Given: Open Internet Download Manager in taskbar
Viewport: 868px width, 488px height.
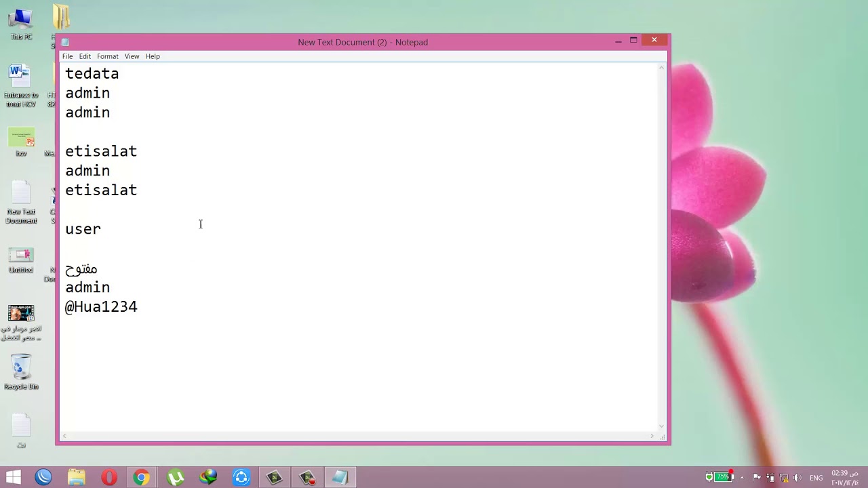Looking at the screenshot, I should click(208, 477).
